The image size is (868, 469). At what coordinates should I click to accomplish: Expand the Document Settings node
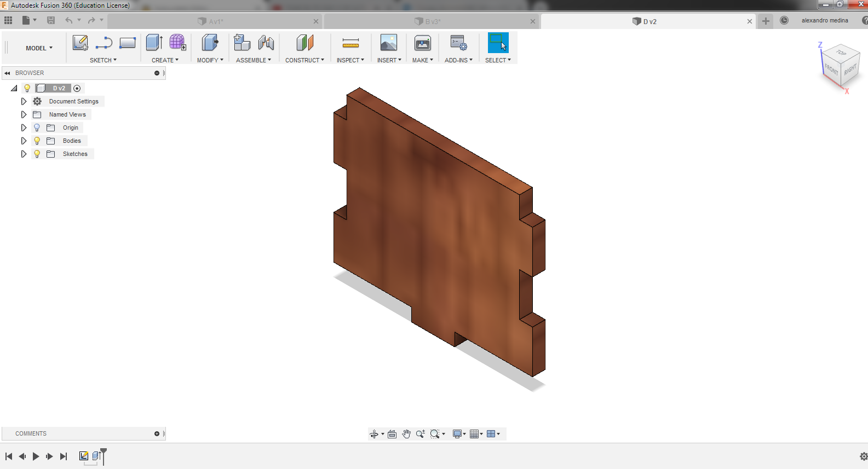(24, 101)
